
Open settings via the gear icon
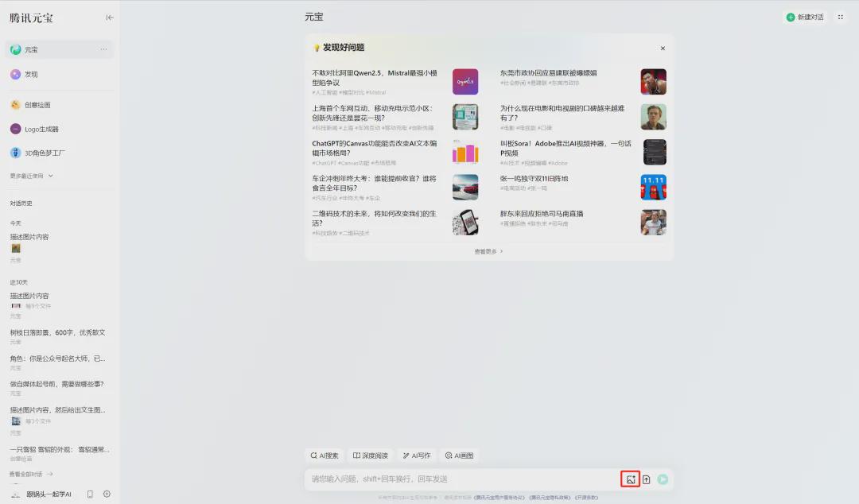coord(106,493)
